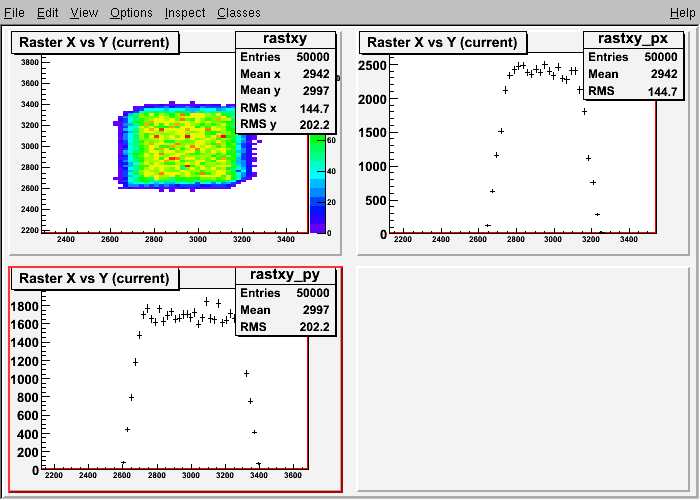Click the RMS 202.2 row in rastxy_py stats
The height and width of the screenshot is (500, 700).
point(285,327)
